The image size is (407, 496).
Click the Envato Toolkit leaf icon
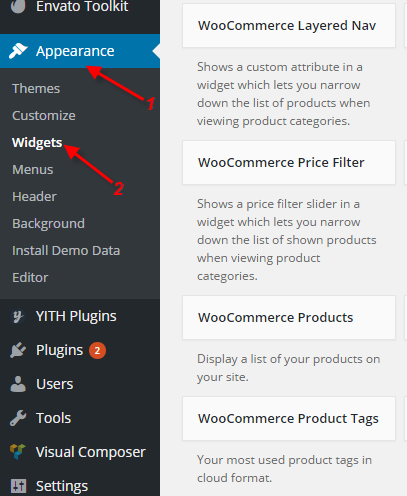coord(18,6)
